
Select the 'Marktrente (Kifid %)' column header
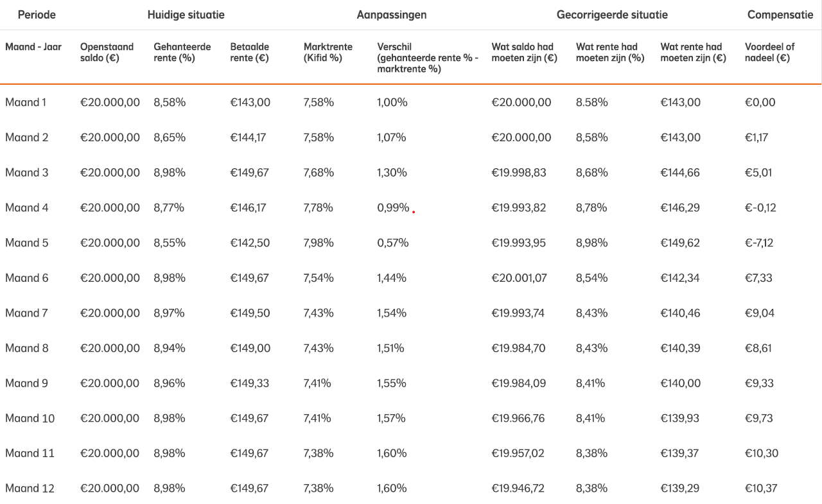[328, 52]
